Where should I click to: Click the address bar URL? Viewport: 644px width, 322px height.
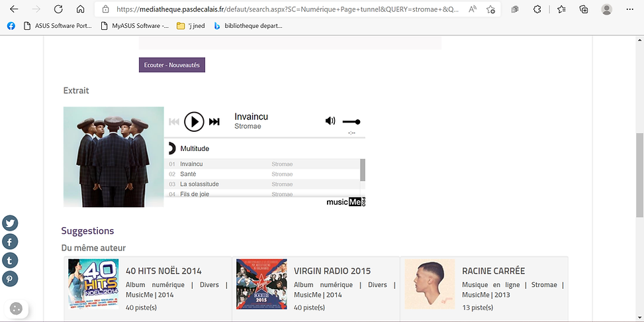287,9
